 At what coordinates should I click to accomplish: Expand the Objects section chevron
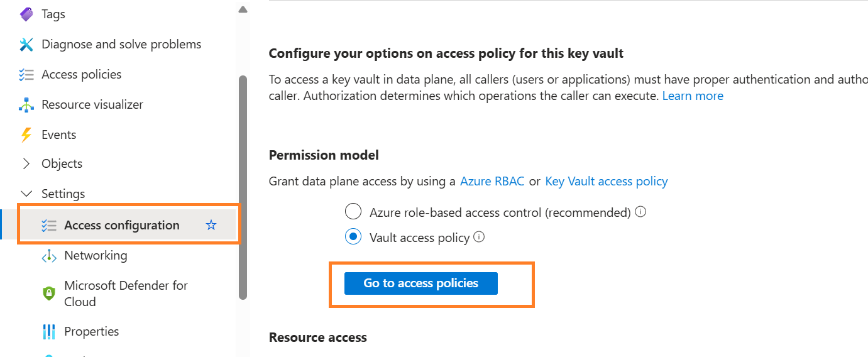pos(26,164)
